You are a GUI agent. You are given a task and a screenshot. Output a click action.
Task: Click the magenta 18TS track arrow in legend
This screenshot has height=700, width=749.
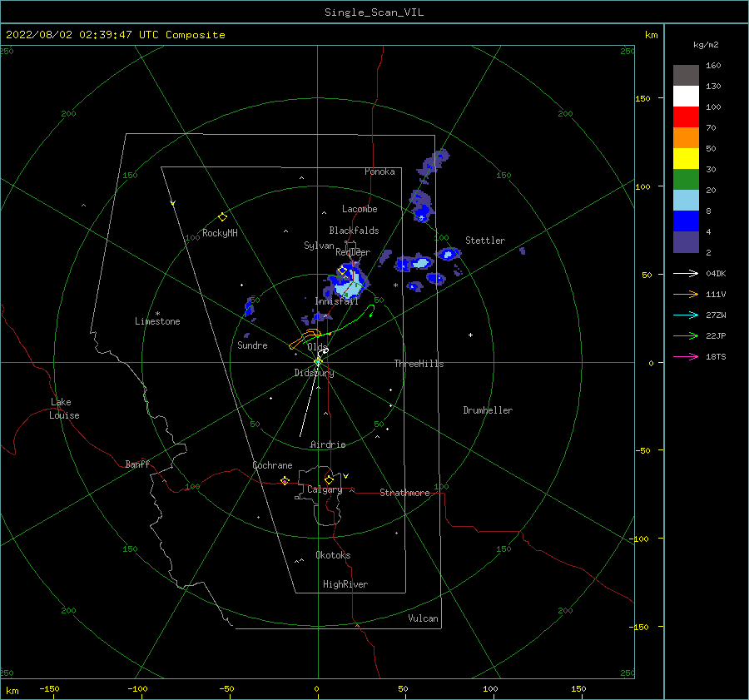pos(686,356)
